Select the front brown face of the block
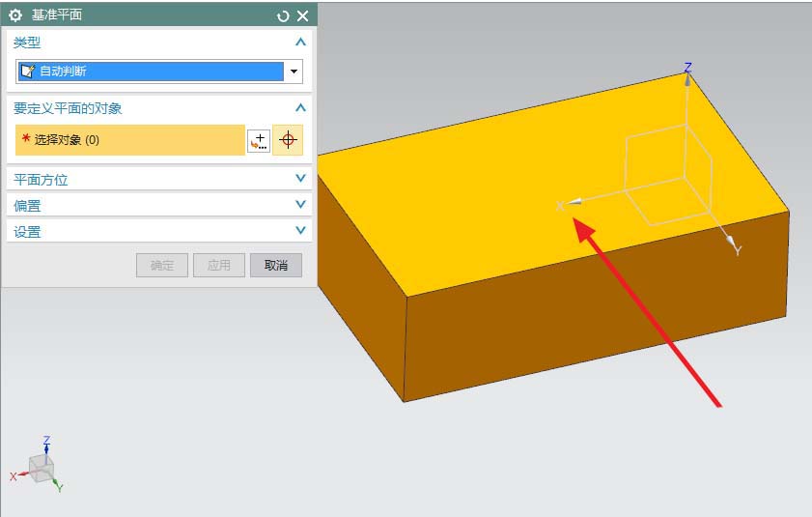Image resolution: width=812 pixels, height=517 pixels. click(x=596, y=306)
